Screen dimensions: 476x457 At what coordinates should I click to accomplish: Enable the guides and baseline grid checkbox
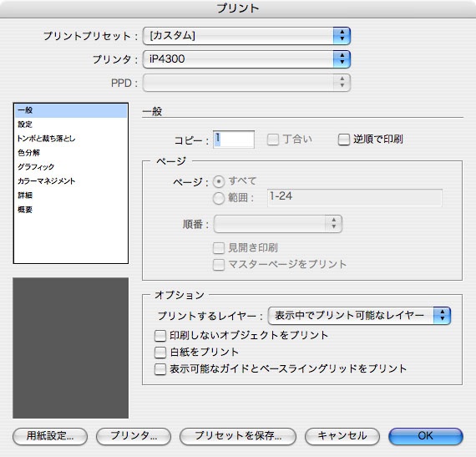point(160,369)
